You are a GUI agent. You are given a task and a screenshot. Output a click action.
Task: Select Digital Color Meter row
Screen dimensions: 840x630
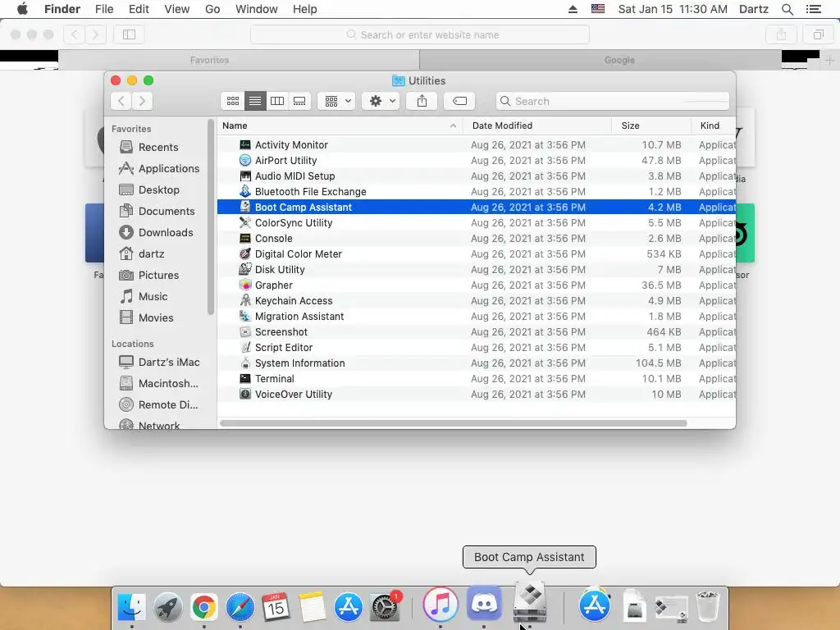point(477,253)
